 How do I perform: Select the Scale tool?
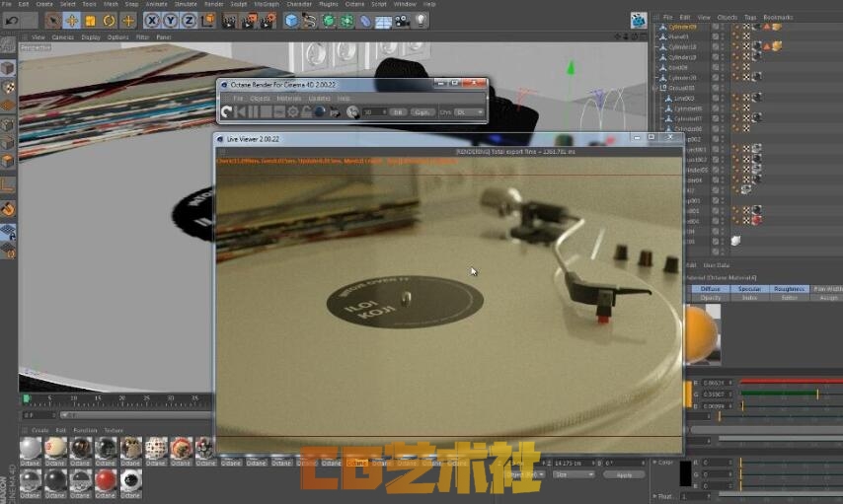[91, 21]
